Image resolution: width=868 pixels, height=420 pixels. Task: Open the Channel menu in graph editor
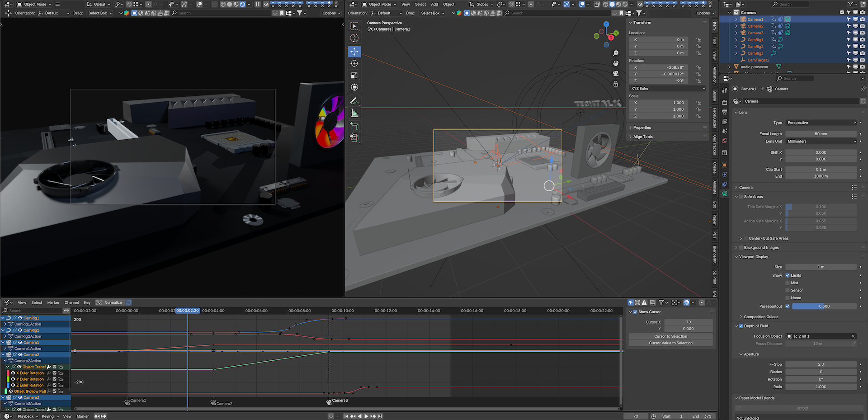(x=71, y=302)
